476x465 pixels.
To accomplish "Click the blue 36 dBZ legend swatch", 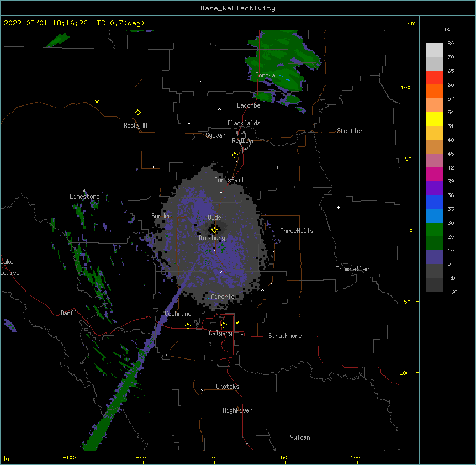I will pyautogui.click(x=434, y=202).
